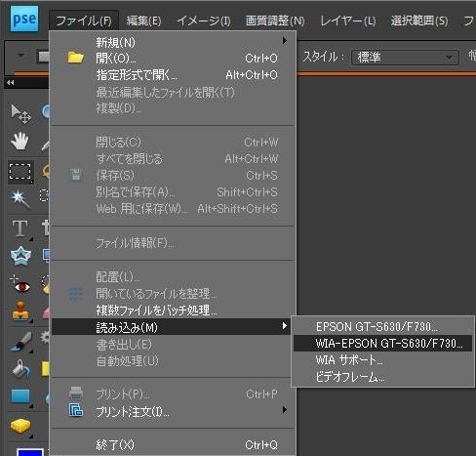Click the print order icon
The width and height of the screenshot is (476, 456).
pyautogui.click(x=76, y=410)
